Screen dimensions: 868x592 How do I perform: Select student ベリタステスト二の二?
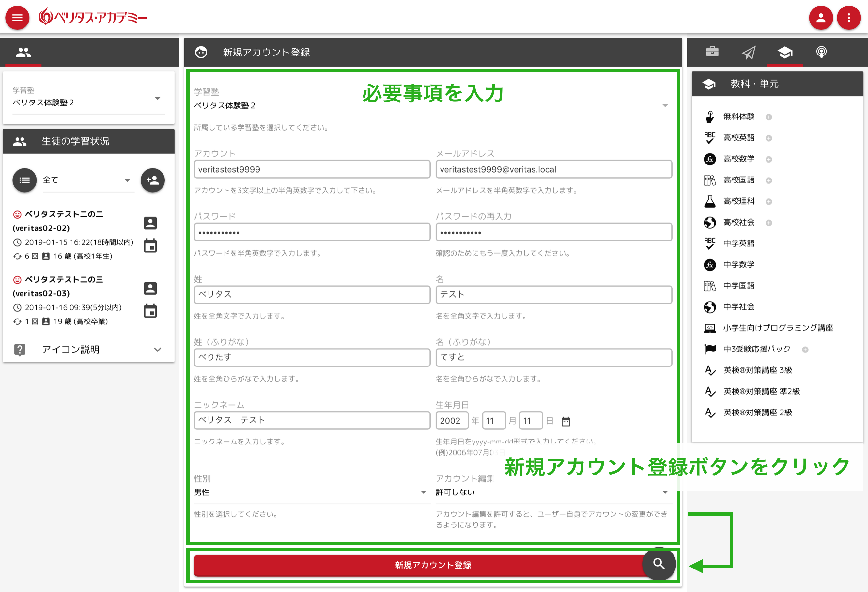(64, 214)
